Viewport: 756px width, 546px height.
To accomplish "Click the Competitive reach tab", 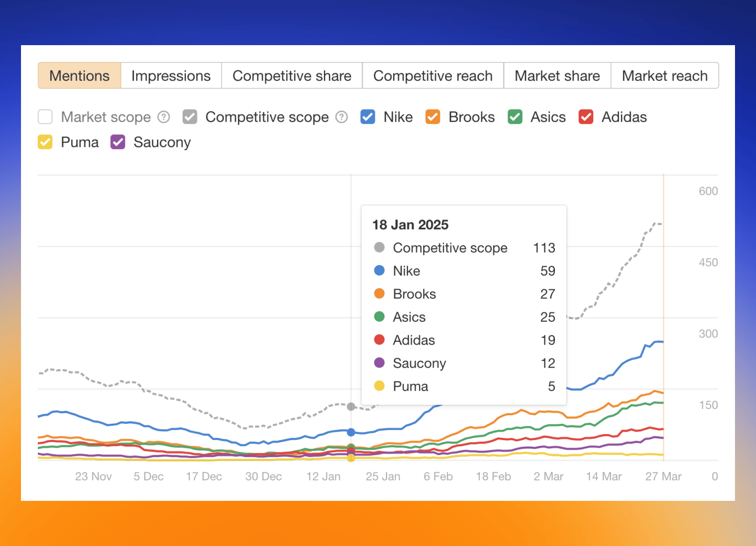I will pos(433,76).
